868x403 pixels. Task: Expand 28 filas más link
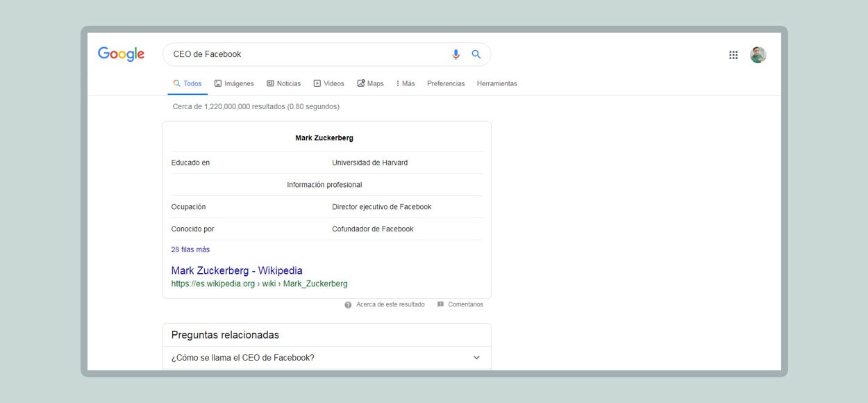click(190, 249)
